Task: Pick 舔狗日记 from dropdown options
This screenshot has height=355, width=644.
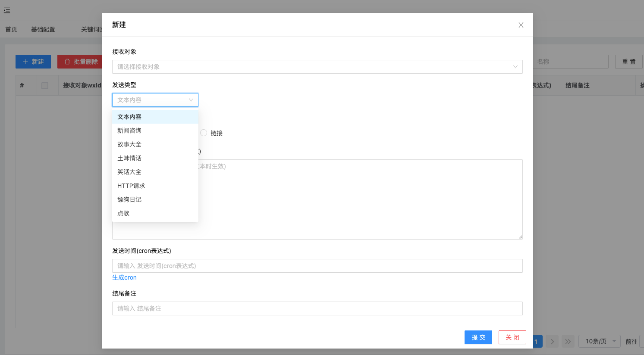Action: pyautogui.click(x=129, y=199)
